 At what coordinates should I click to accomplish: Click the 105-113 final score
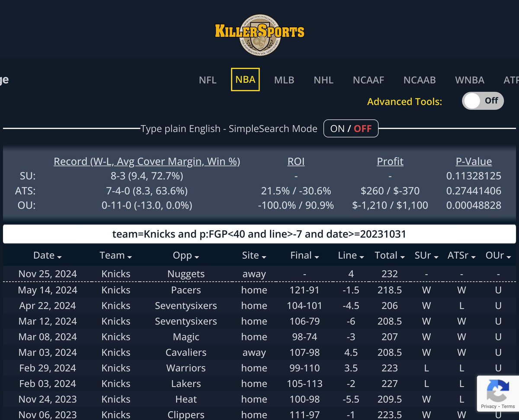coord(304,383)
